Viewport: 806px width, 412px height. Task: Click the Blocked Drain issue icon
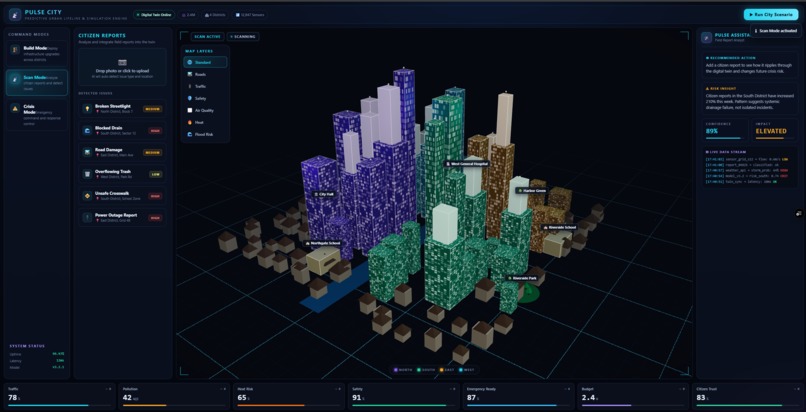click(87, 130)
